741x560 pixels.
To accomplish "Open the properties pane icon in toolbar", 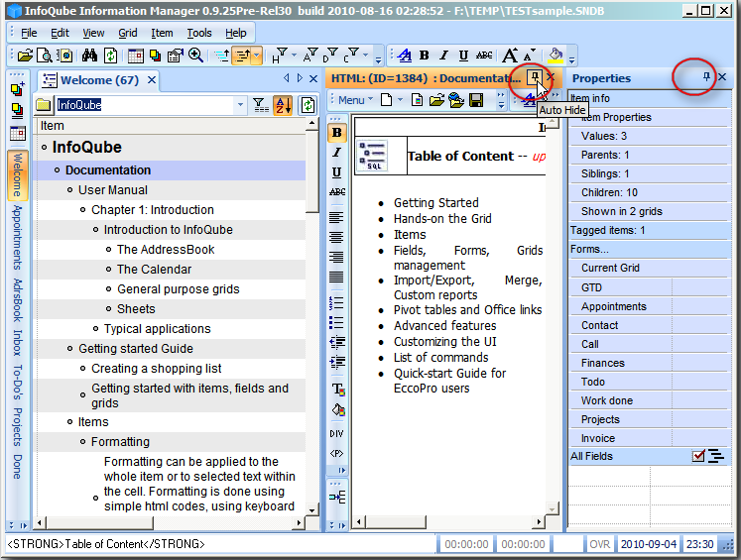I will 175,56.
